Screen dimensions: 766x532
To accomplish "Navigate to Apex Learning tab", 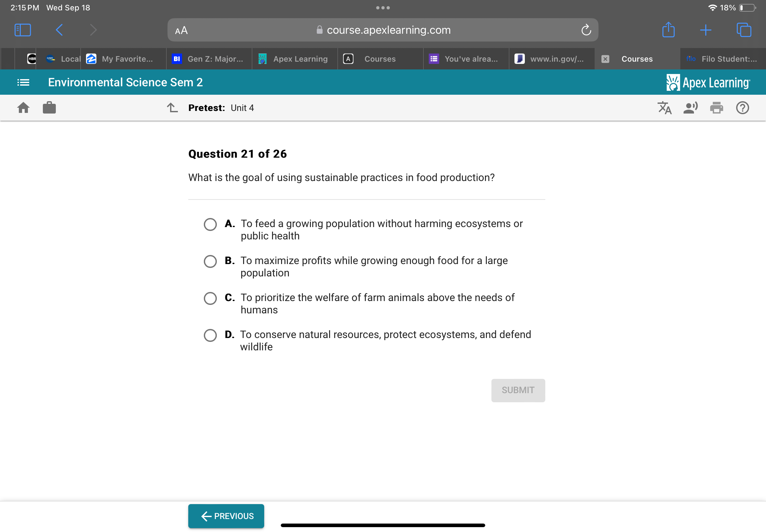I will 293,58.
